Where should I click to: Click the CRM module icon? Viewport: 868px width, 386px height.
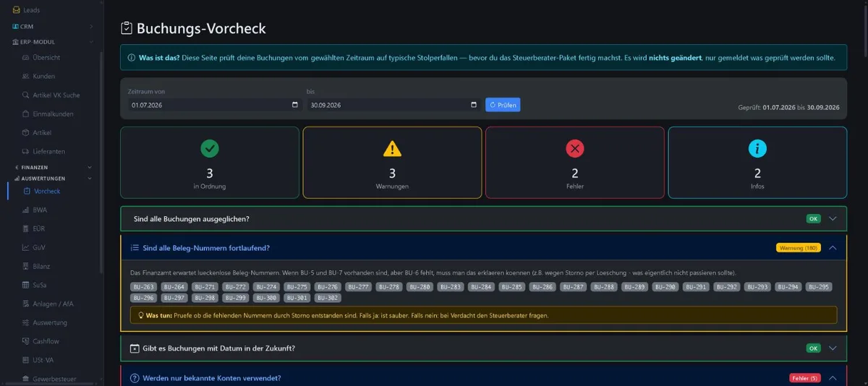tap(16, 27)
